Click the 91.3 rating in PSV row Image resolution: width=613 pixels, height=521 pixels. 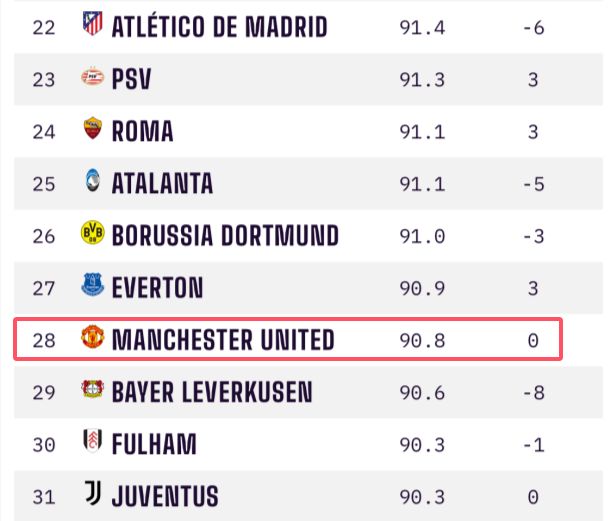(422, 80)
